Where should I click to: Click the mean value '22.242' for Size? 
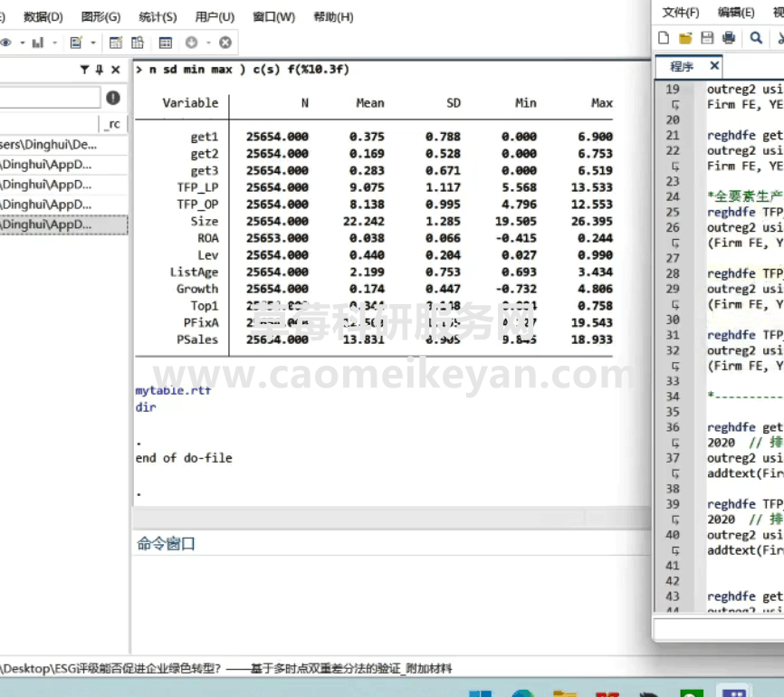click(x=364, y=222)
